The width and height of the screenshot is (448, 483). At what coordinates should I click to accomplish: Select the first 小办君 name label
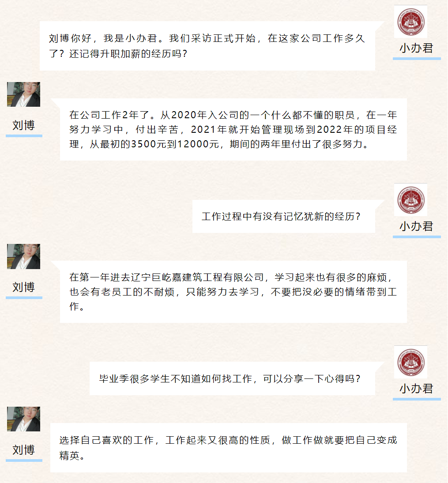[417, 49]
